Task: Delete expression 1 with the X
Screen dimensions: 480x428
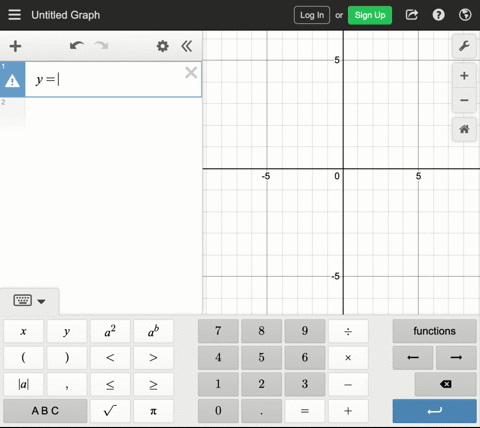Action: click(191, 72)
